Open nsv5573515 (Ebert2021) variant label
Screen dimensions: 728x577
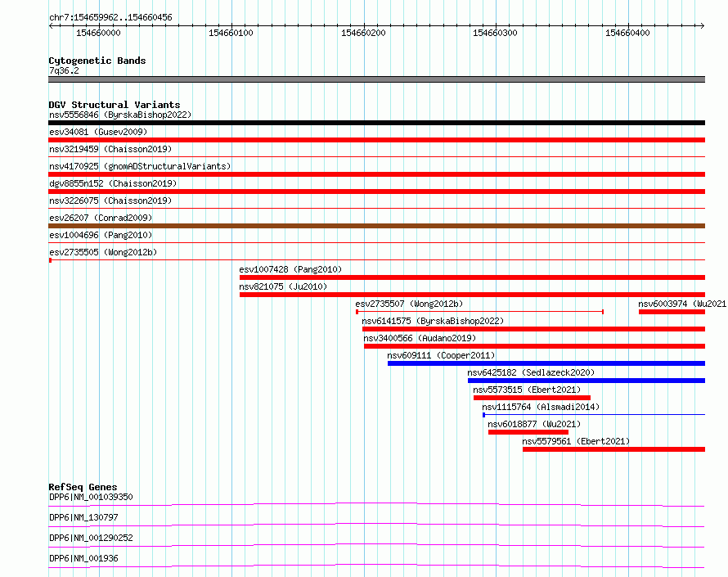[527, 390]
